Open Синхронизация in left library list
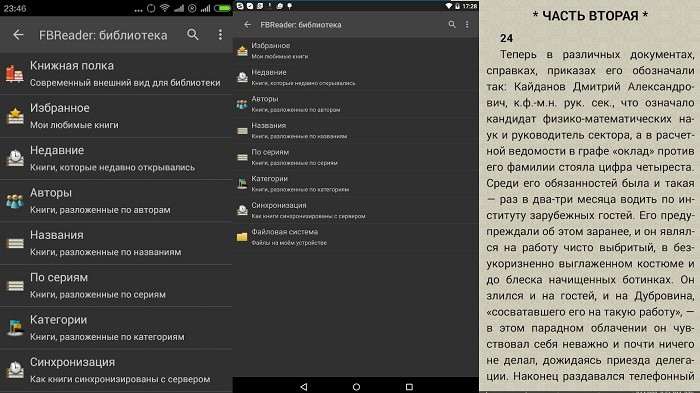The image size is (700, 393). coord(116,371)
